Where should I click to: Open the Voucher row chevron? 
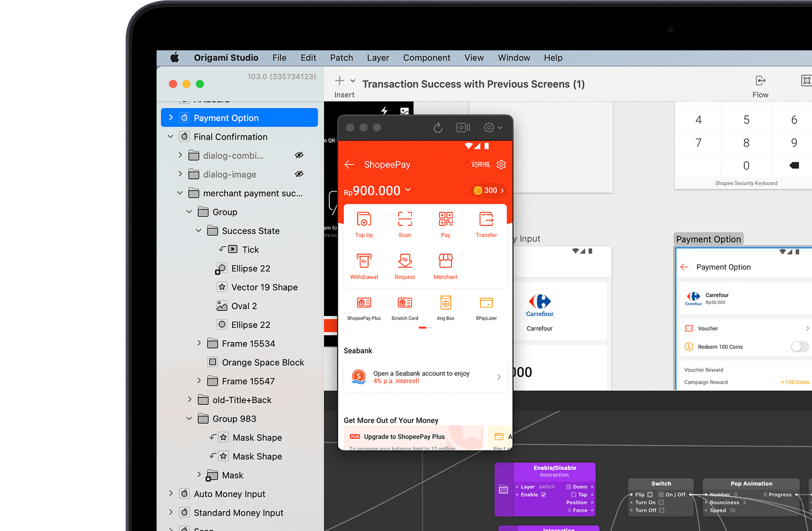pyautogui.click(x=807, y=328)
